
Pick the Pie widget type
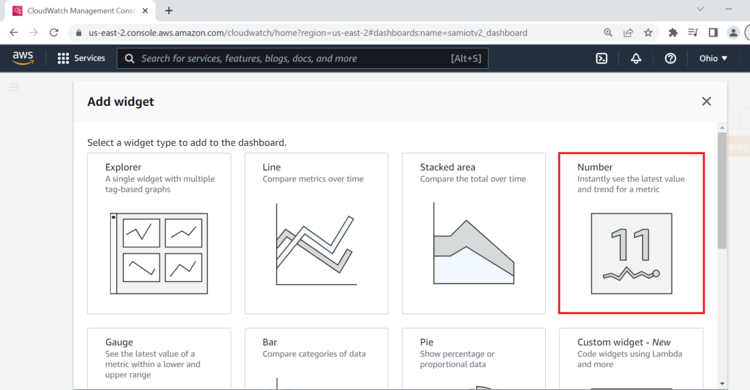pyautogui.click(x=474, y=358)
